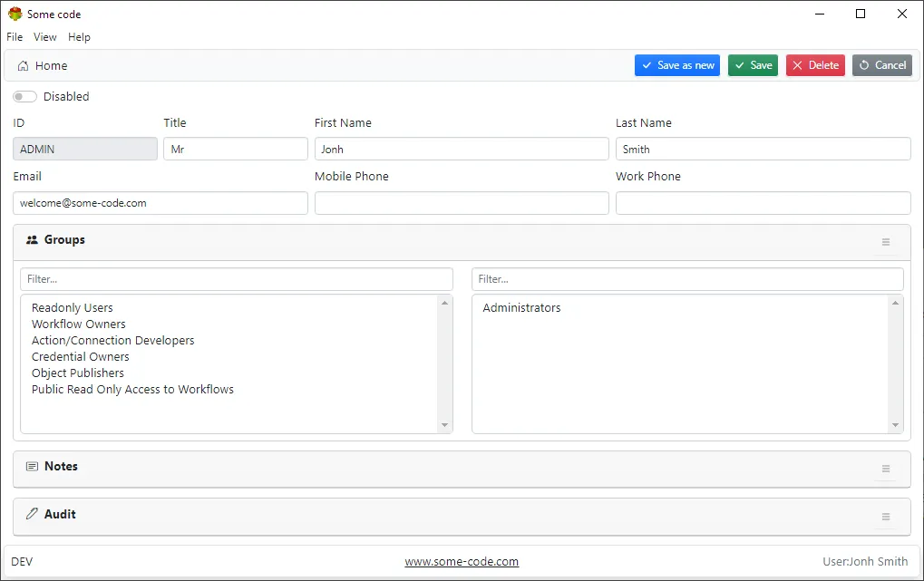
Task: Expand the Notes section
Action: pos(63,466)
